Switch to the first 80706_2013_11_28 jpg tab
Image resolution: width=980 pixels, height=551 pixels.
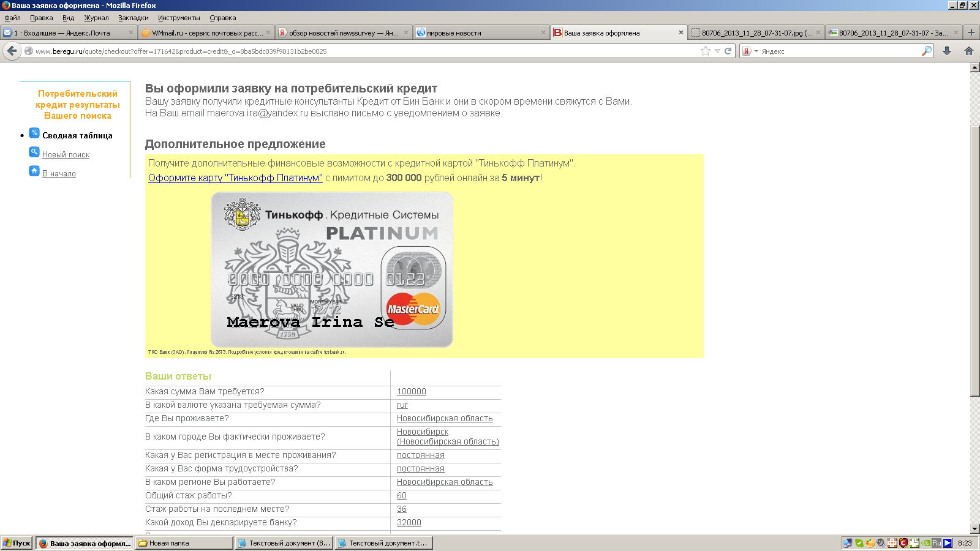756,33
